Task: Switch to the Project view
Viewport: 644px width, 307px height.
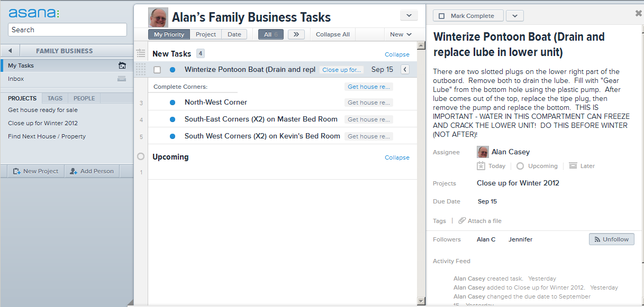Action: [x=206, y=34]
